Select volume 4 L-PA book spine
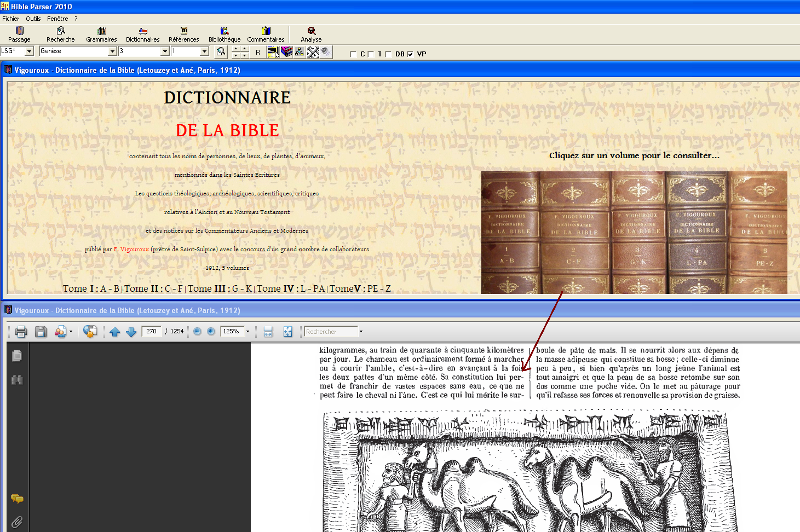 tap(698, 233)
